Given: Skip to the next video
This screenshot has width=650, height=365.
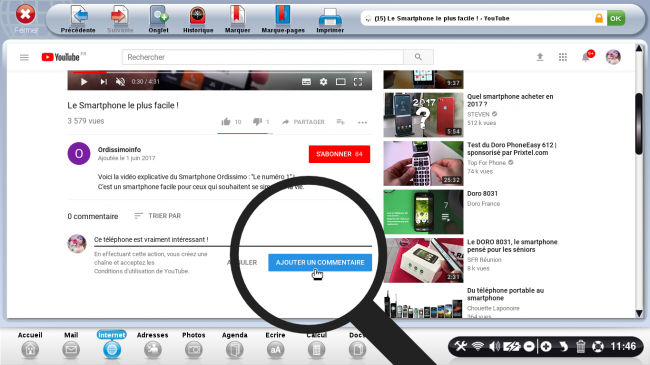Looking at the screenshot, I should tap(103, 82).
